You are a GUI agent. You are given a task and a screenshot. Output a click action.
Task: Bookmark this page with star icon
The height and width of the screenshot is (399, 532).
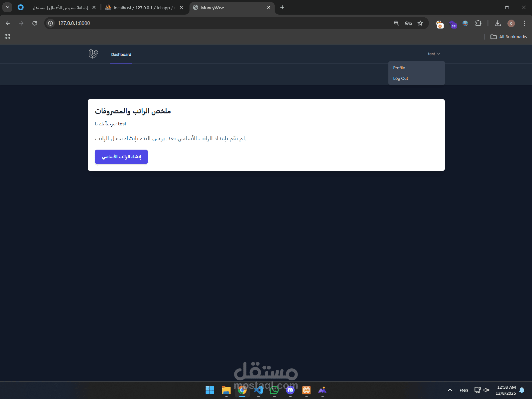[x=420, y=23]
